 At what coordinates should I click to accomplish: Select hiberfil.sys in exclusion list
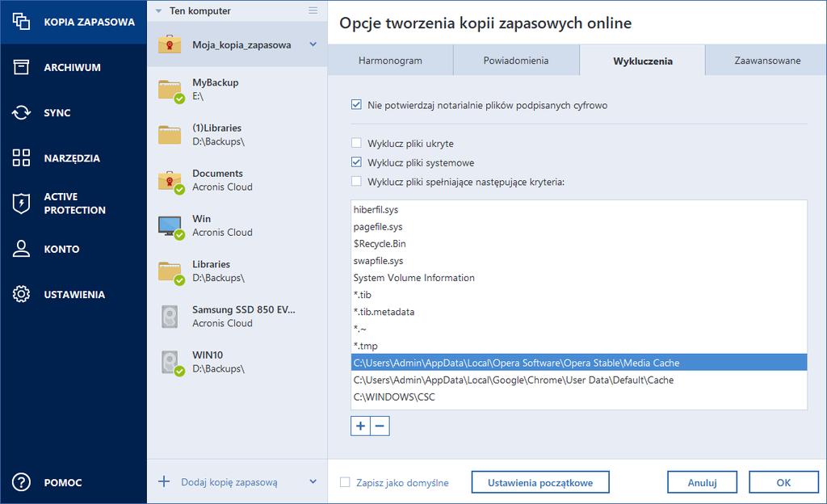tap(578, 209)
